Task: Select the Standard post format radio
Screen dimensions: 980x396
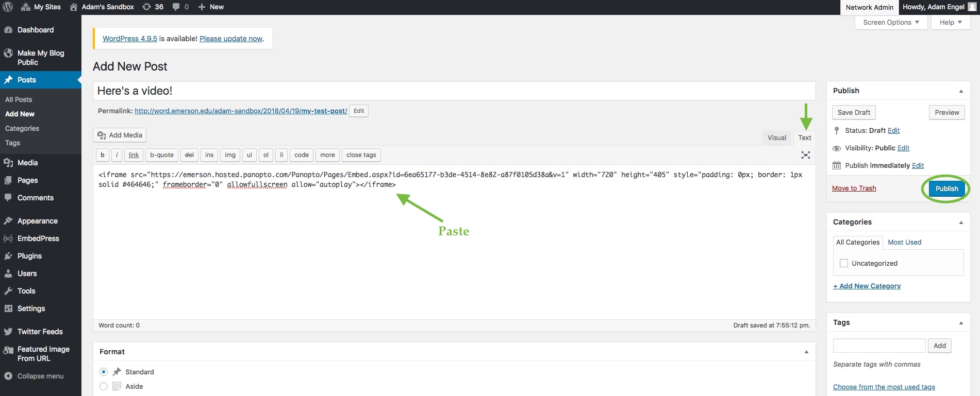Action: pos(104,372)
